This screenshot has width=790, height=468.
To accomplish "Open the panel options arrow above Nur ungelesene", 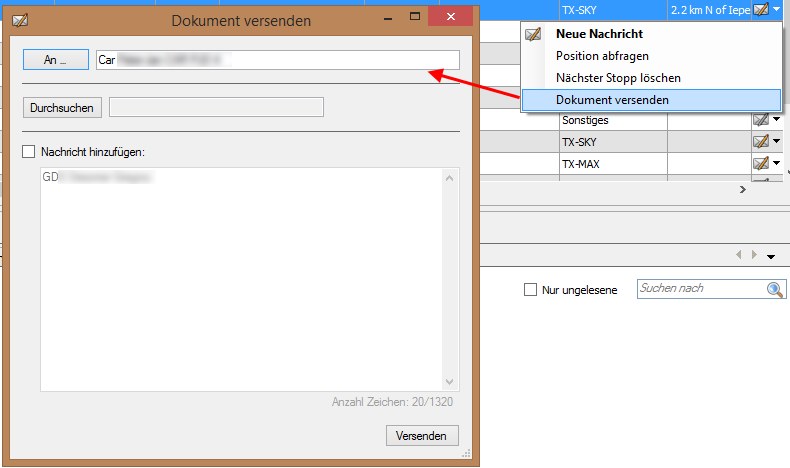I will (x=771, y=256).
